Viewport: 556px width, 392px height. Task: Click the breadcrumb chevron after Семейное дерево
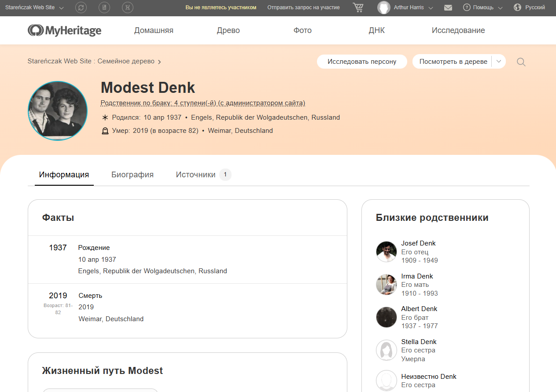click(159, 62)
